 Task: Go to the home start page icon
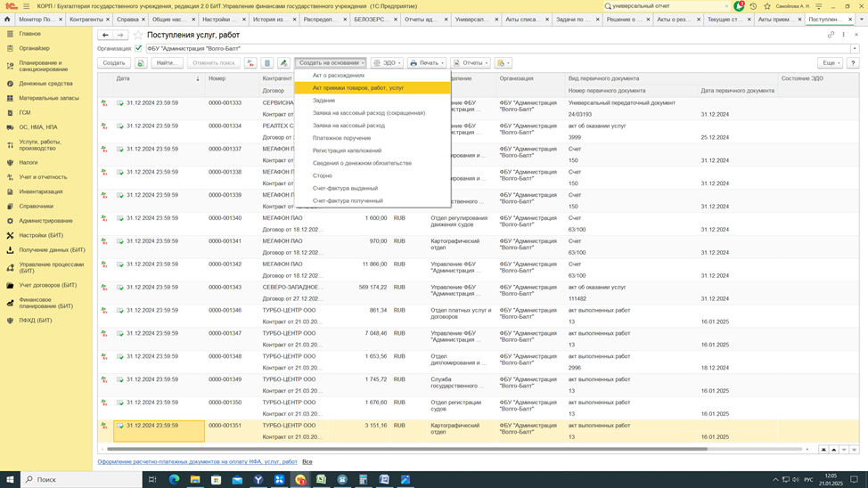coord(7,19)
